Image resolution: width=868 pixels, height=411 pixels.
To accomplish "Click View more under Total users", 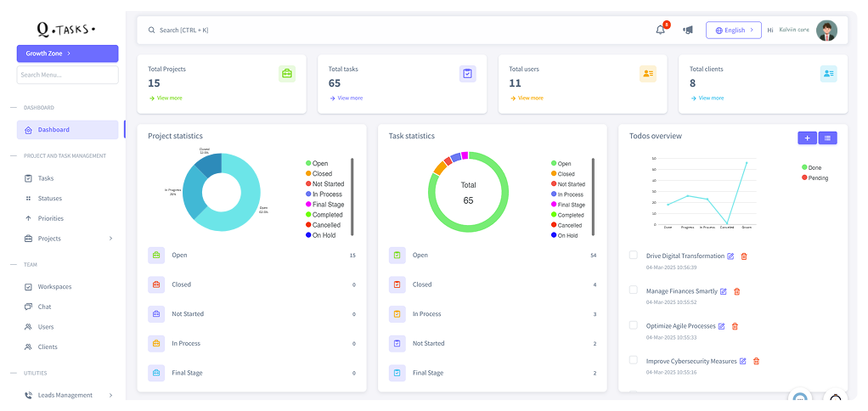I will [529, 98].
